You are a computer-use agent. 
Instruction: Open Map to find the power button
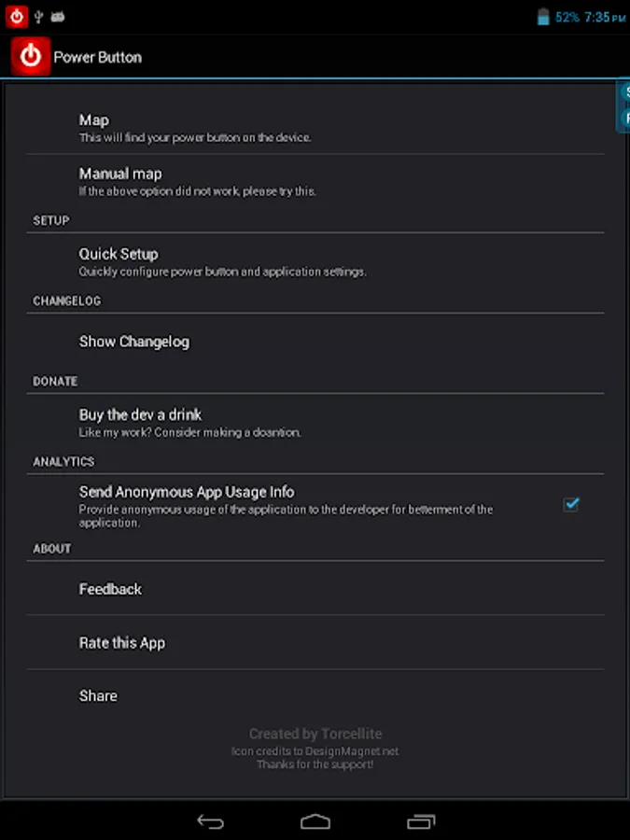click(315, 128)
